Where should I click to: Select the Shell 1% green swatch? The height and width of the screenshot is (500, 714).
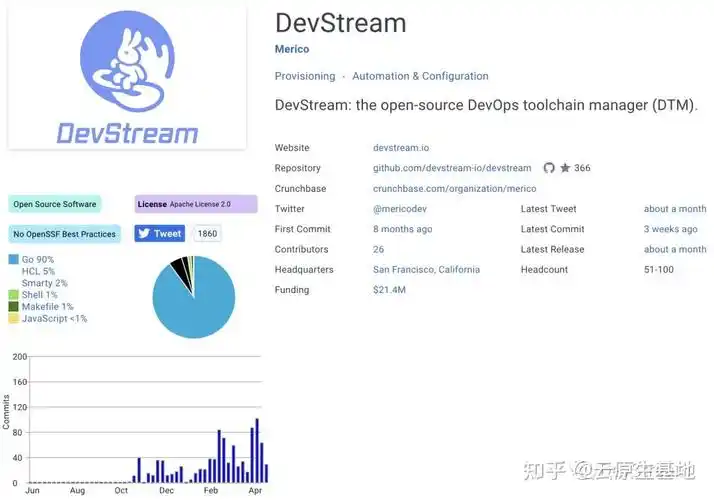[14, 295]
